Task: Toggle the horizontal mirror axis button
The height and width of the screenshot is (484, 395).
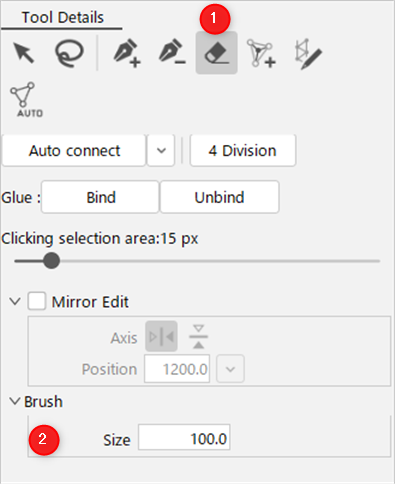Action: click(198, 337)
